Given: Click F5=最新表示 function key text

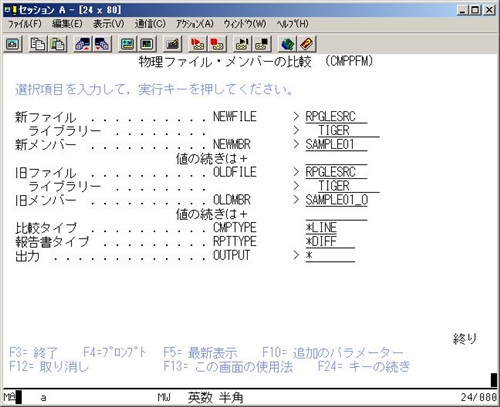Looking at the screenshot, I should pos(200,353).
